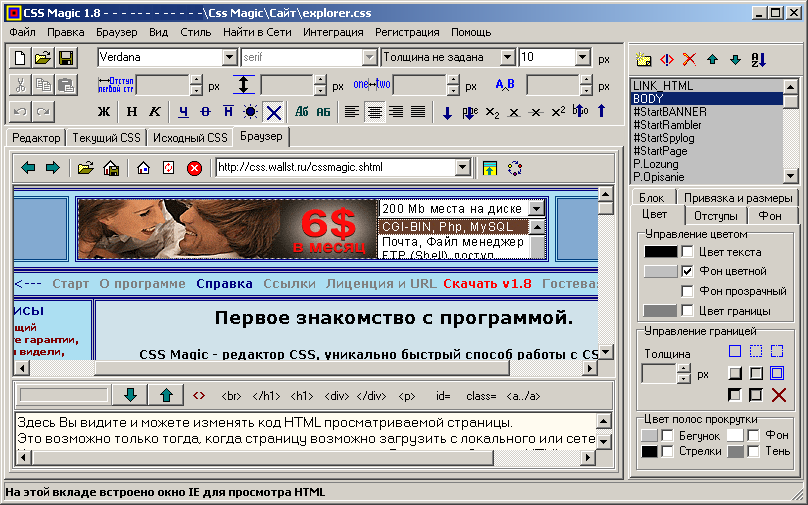The image size is (808, 505).
Task: Expand the Толщина не задана weight dropdown
Action: click(507, 57)
